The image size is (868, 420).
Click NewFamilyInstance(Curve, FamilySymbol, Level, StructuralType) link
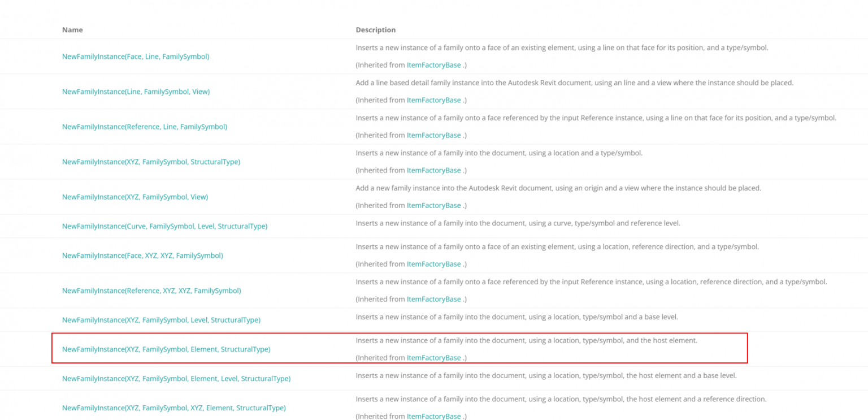[x=164, y=226]
